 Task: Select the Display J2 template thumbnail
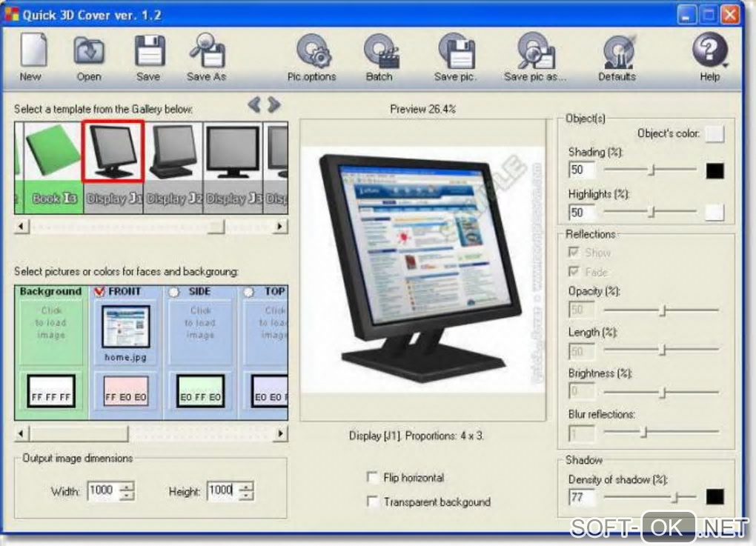(x=174, y=152)
